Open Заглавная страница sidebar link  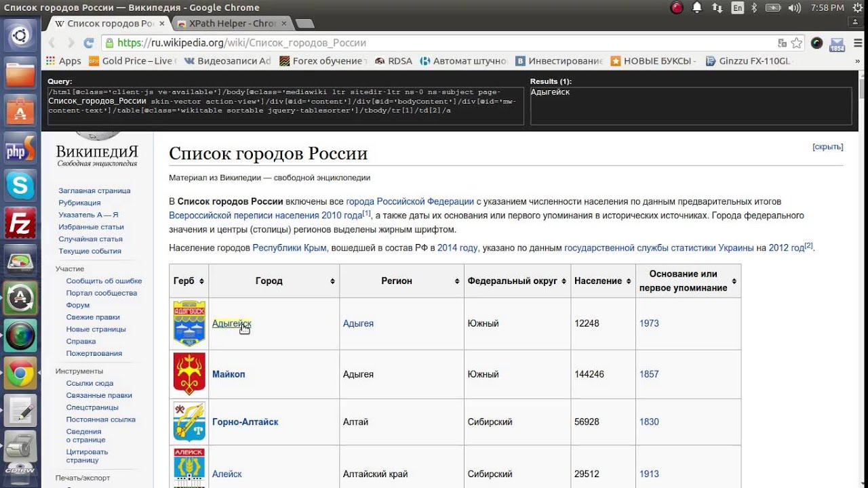94,190
